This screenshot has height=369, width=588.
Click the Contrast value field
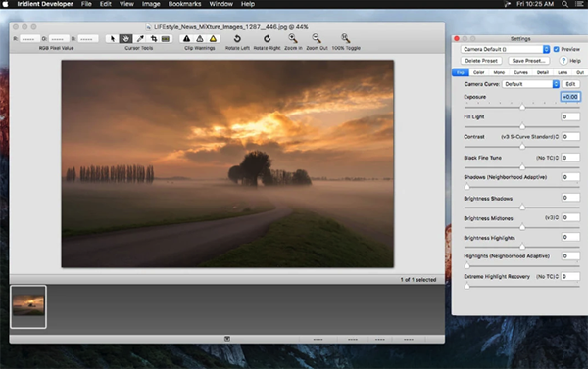pyautogui.click(x=570, y=137)
